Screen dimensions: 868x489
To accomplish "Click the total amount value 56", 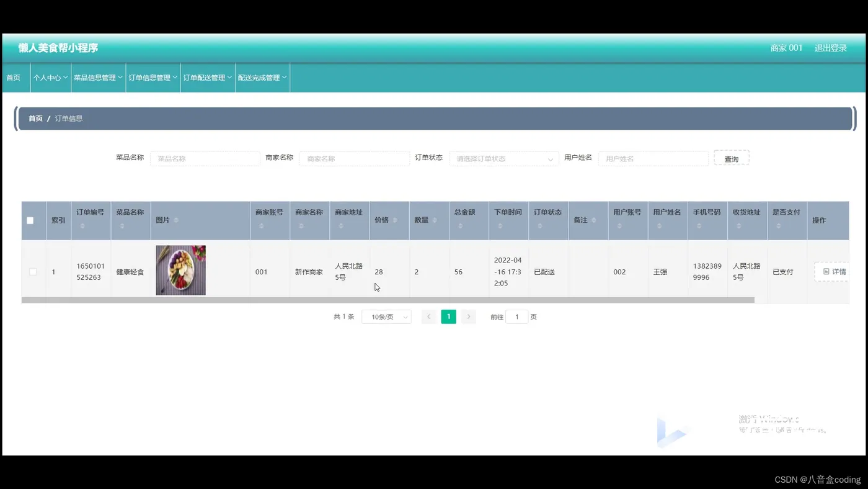I will point(458,272).
